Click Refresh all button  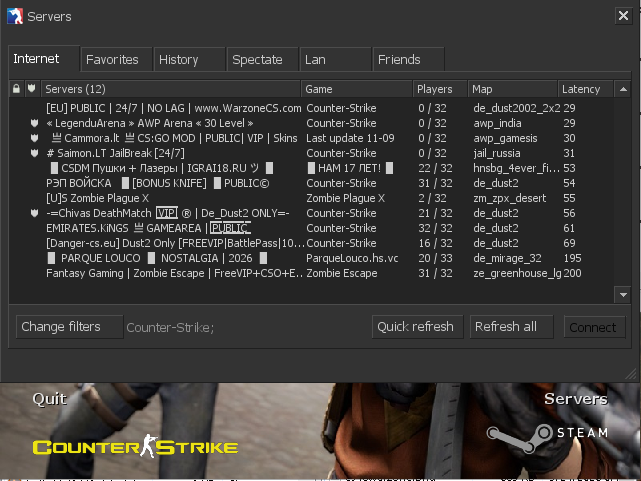coord(505,327)
